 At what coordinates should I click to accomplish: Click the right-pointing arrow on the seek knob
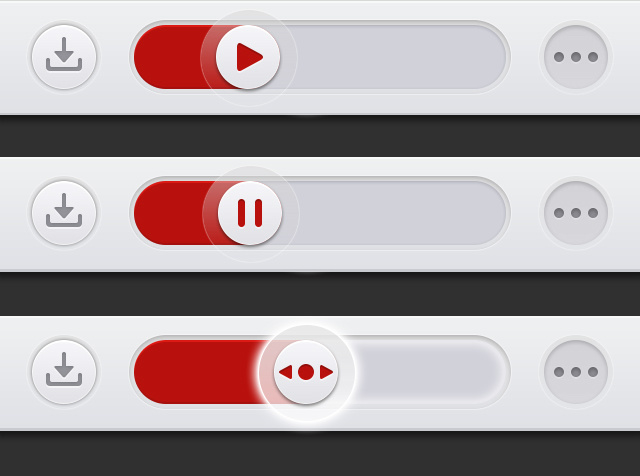click(x=327, y=372)
